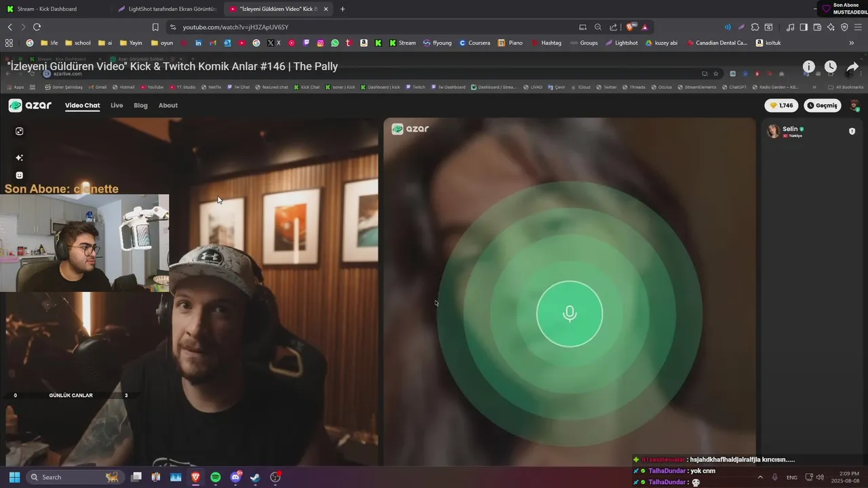Screen dimensions: 868x488
Task: Expand the oyun bookmarks folder
Action: [x=161, y=43]
